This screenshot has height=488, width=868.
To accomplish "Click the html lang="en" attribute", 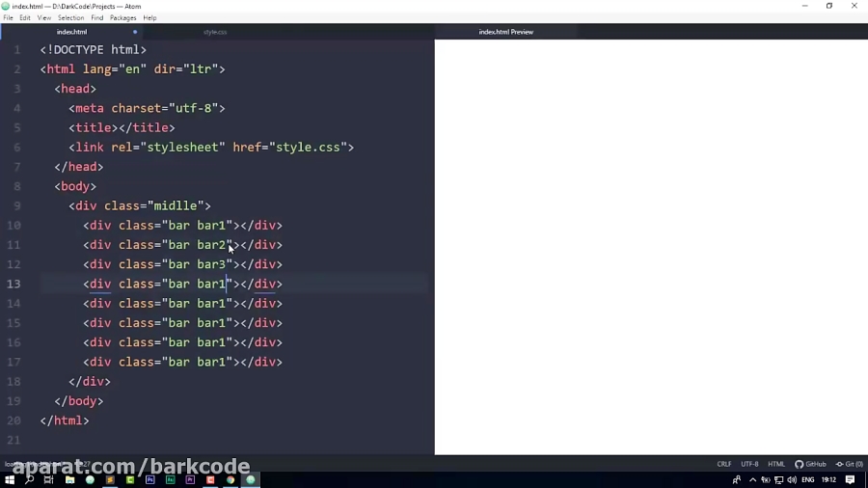I will click(115, 69).
